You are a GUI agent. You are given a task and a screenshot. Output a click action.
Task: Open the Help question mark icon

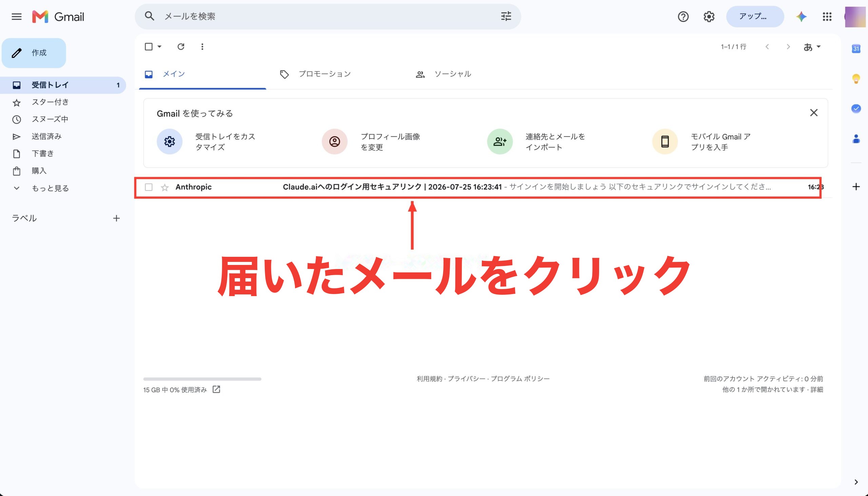point(683,16)
